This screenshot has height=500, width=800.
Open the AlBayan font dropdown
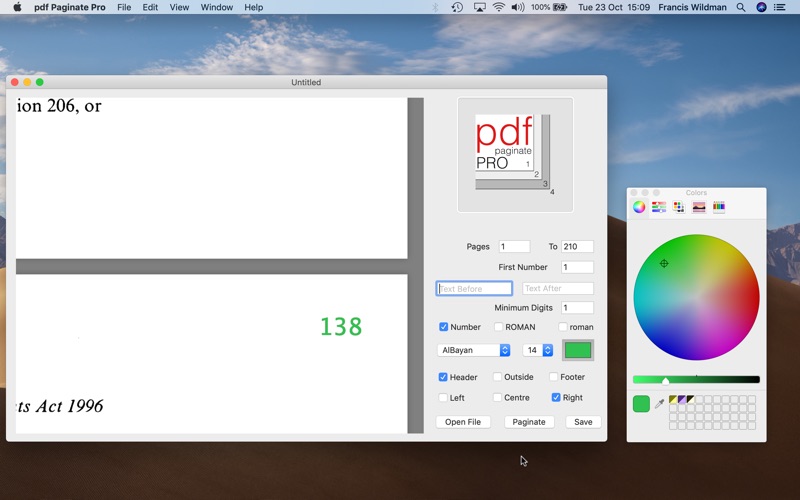(473, 350)
